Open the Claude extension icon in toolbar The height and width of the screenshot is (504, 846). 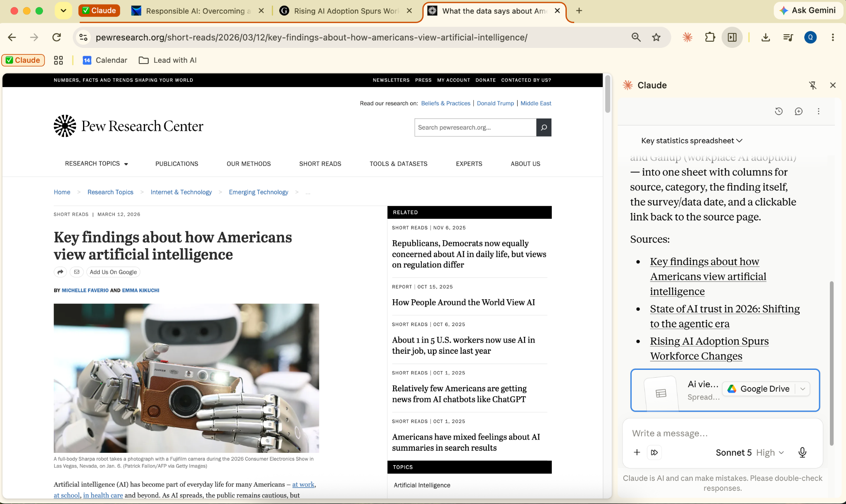pos(687,38)
